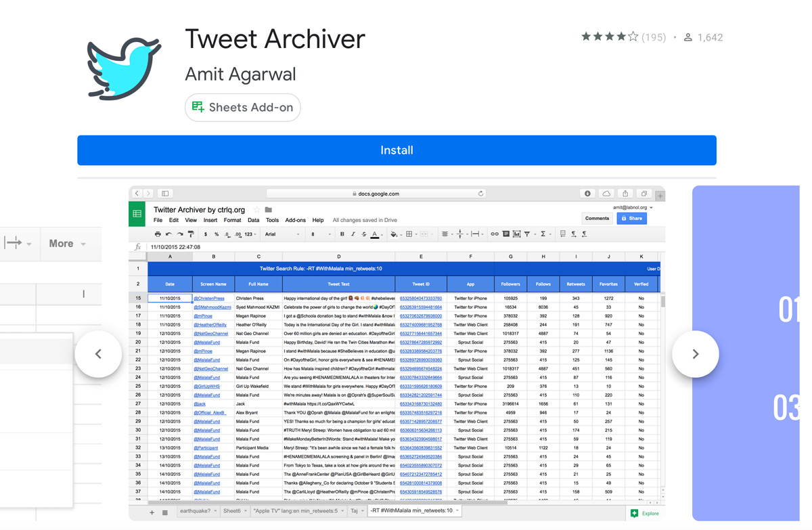The width and height of the screenshot is (812, 530).
Task: Open the Arial font dropdown
Action: (x=281, y=234)
